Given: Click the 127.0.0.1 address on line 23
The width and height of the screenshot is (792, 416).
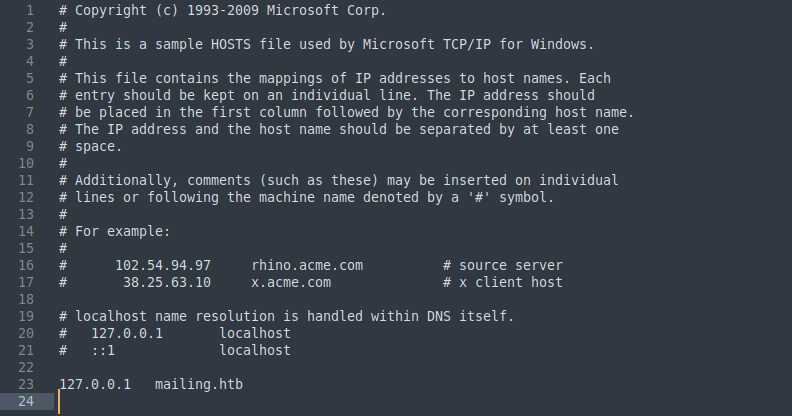Looking at the screenshot, I should point(95,384).
